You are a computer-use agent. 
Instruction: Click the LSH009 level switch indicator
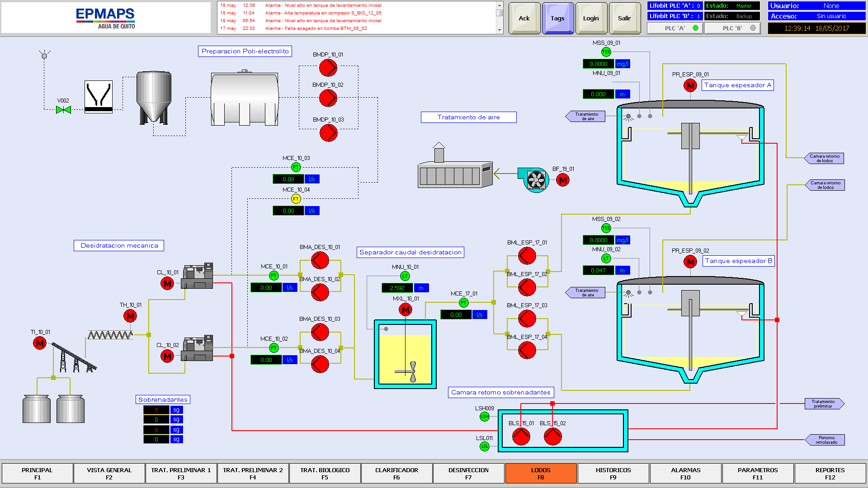pos(484,417)
